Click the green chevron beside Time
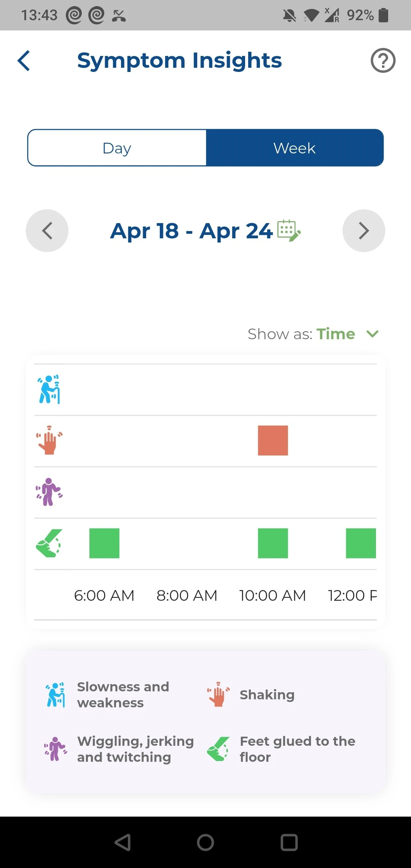Viewport: 411px width, 868px height. 372,334
